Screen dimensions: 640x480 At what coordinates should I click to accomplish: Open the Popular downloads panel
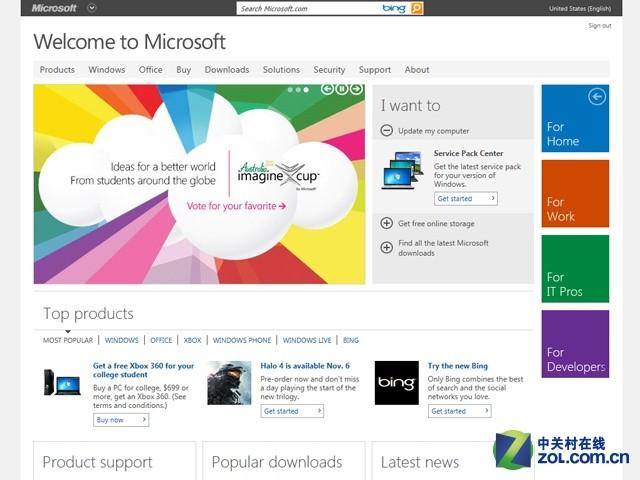click(x=284, y=461)
